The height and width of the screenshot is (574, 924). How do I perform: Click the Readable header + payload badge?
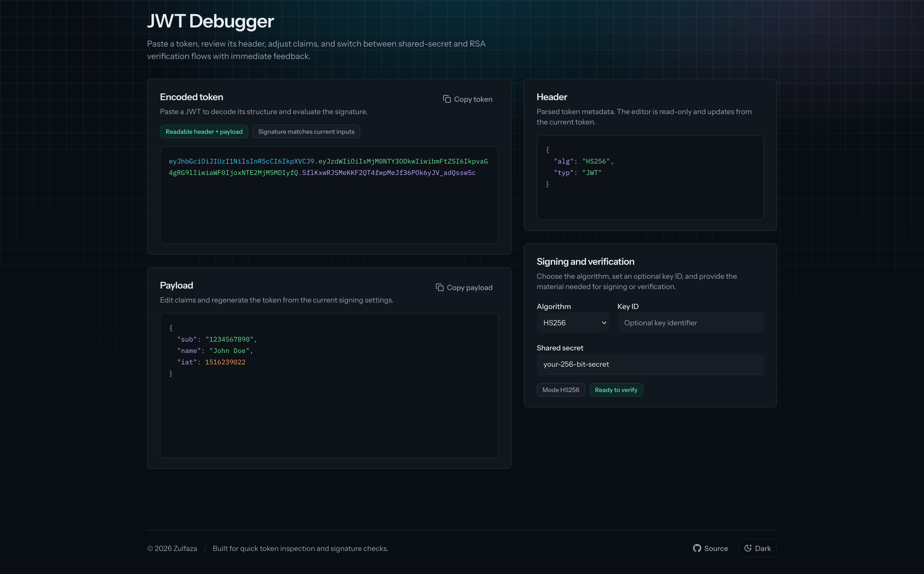click(x=204, y=132)
